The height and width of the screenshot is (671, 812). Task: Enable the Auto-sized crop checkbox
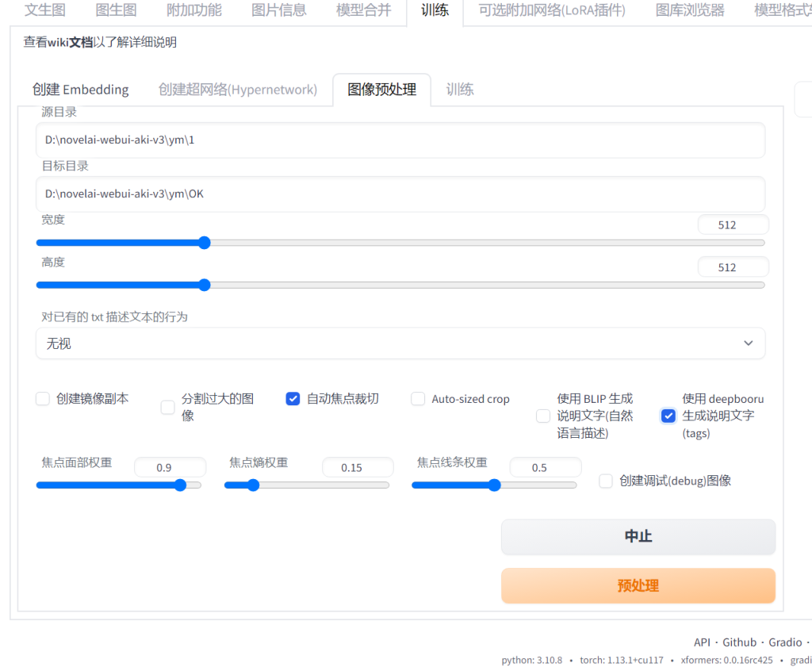418,399
